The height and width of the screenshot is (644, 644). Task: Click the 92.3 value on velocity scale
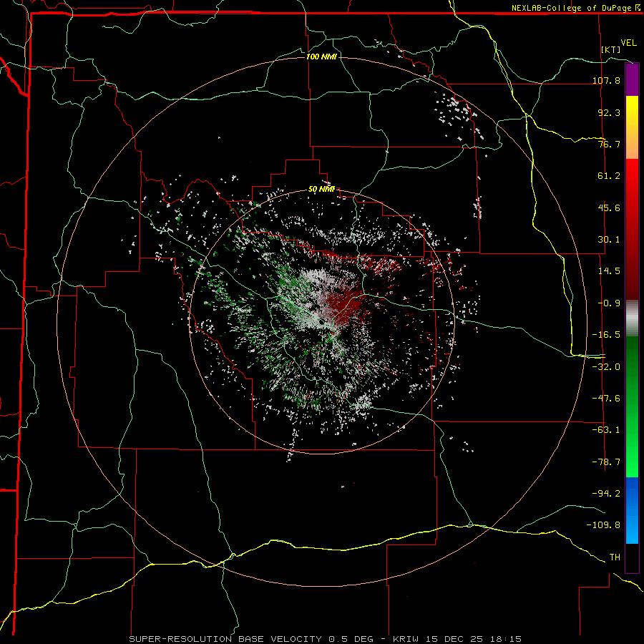pos(609,112)
